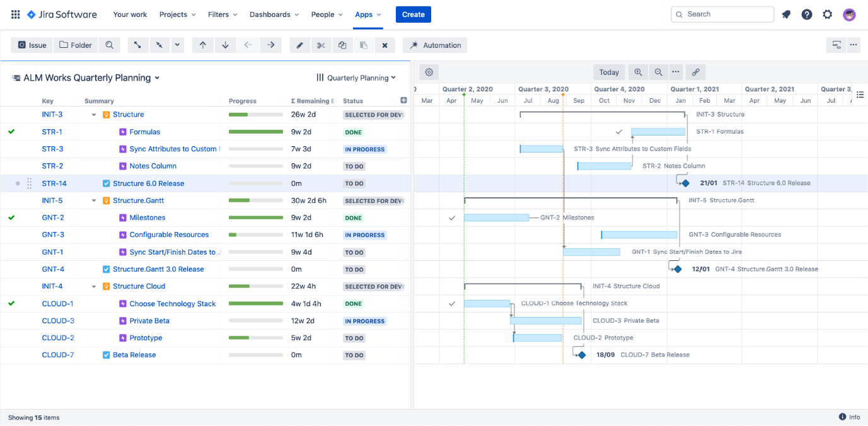Open the Gantt legend list icon
The height and width of the screenshot is (426, 868).
point(860,95)
